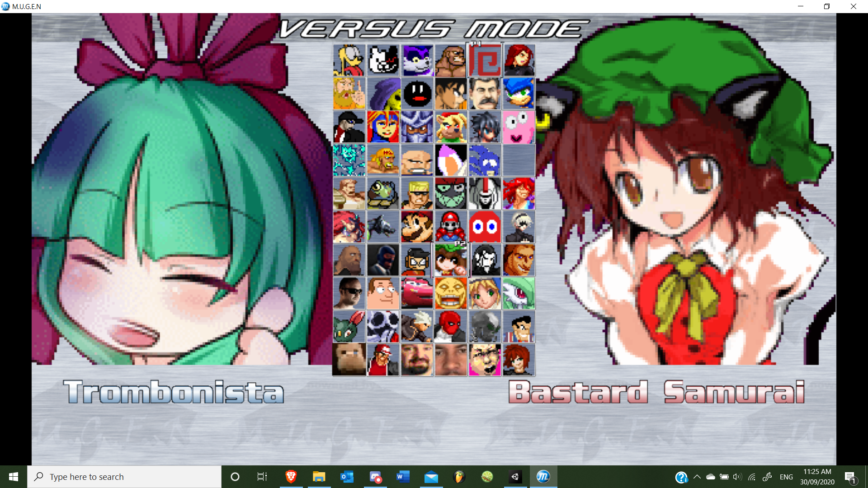The image size is (868, 488).
Task: Open Microsoft Word from the taskbar
Action: 403,477
